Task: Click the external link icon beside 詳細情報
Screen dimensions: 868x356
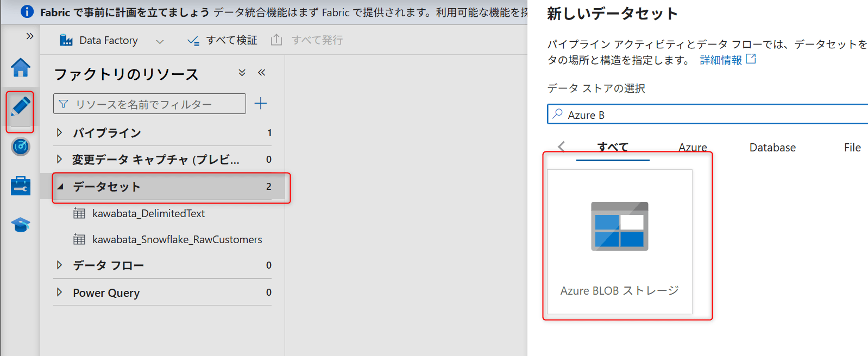Action: coord(751,59)
